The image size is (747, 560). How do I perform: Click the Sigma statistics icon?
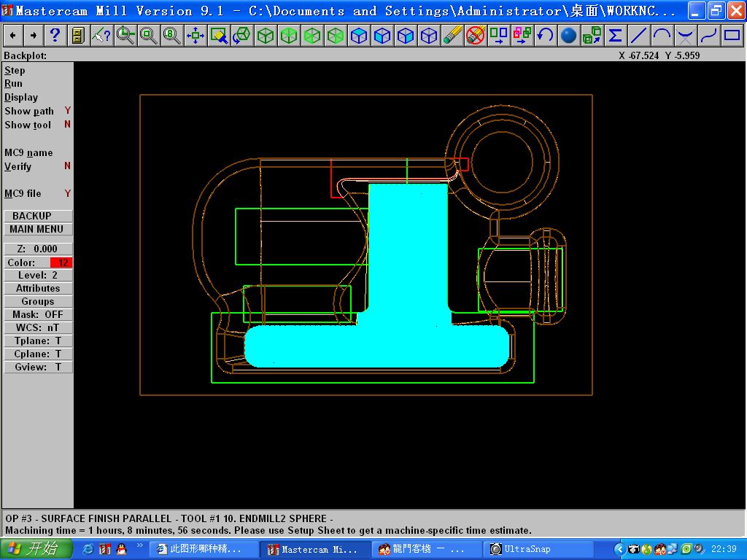click(615, 35)
